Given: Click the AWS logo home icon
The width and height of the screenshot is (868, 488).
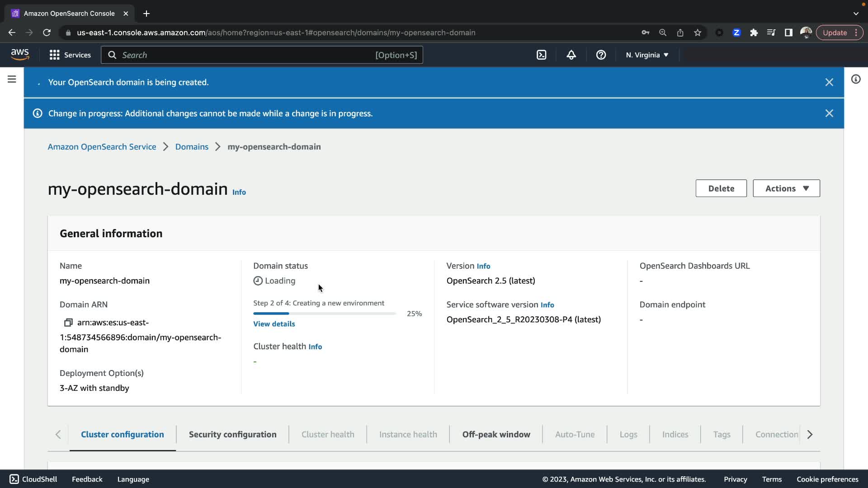Looking at the screenshot, I should 20,55.
